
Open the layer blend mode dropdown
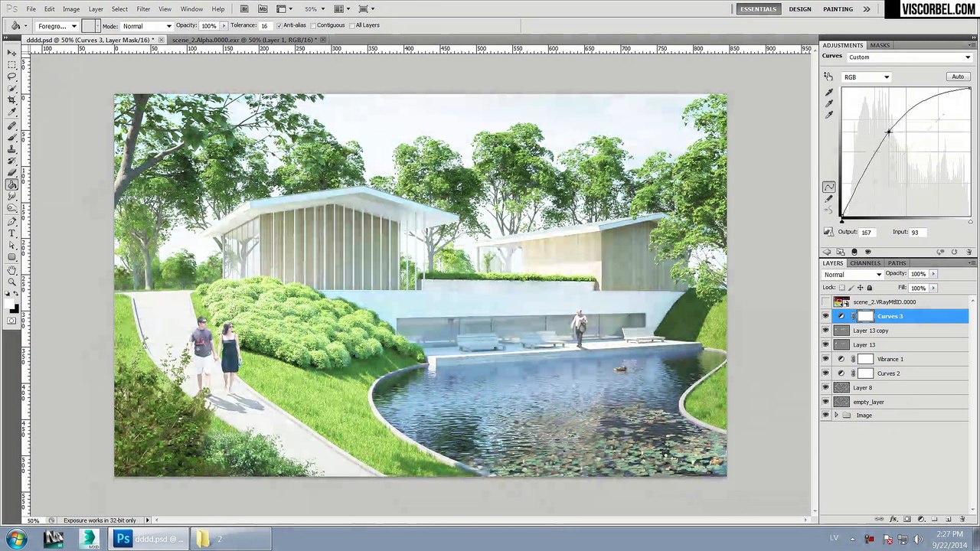click(852, 274)
